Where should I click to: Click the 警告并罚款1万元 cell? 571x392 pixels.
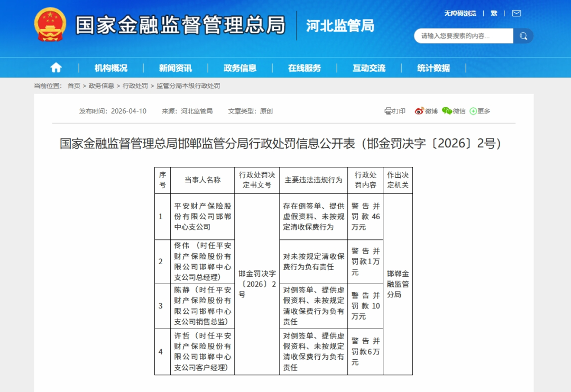[x=365, y=262]
